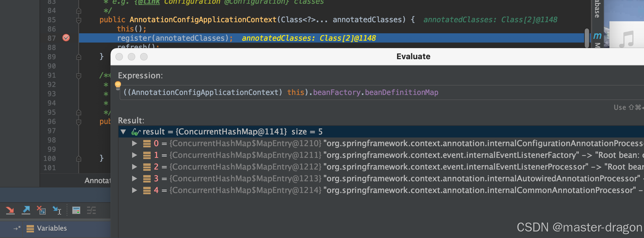
Task: Collapse the result ConcurrentHashMap node
Action: [123, 132]
